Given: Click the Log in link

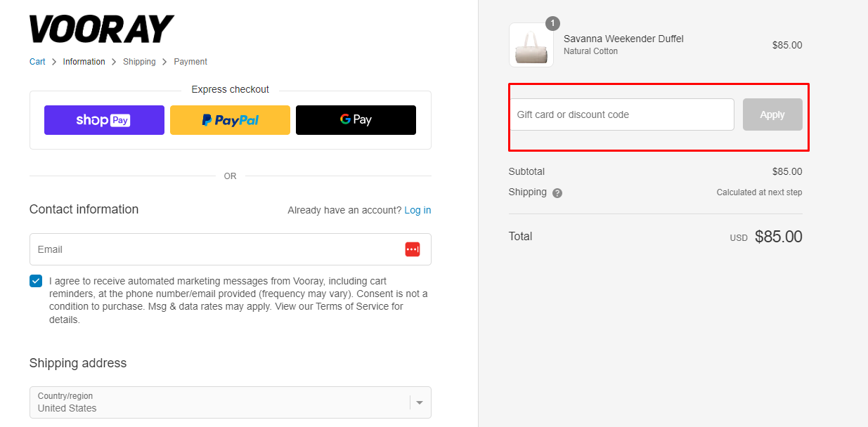Looking at the screenshot, I should pyautogui.click(x=417, y=210).
